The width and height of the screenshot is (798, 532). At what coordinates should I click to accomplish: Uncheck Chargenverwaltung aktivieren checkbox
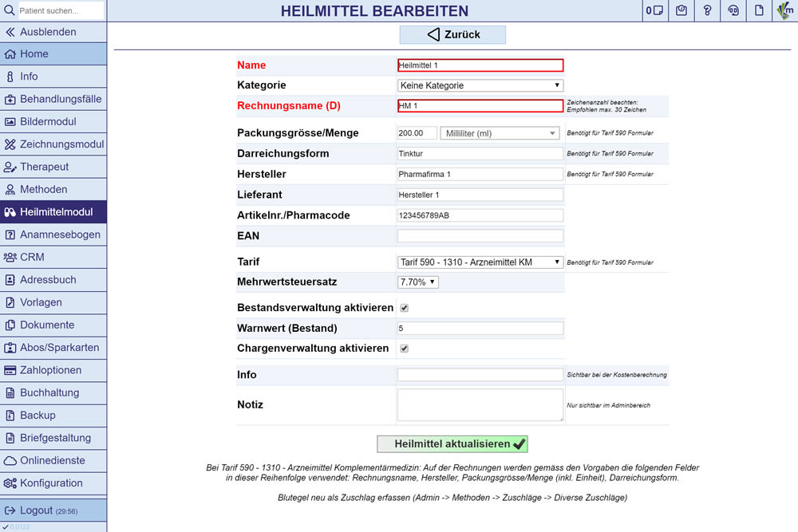(404, 349)
